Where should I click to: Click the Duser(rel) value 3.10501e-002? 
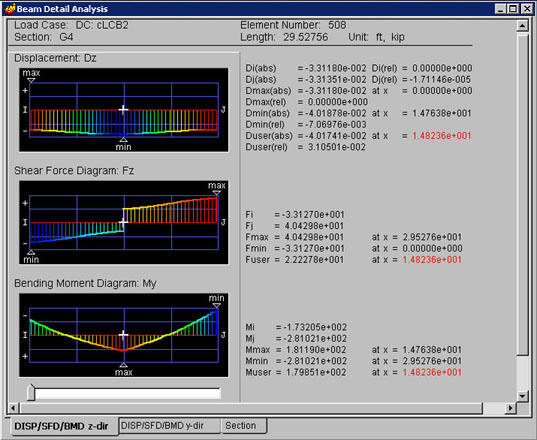[x=337, y=147]
